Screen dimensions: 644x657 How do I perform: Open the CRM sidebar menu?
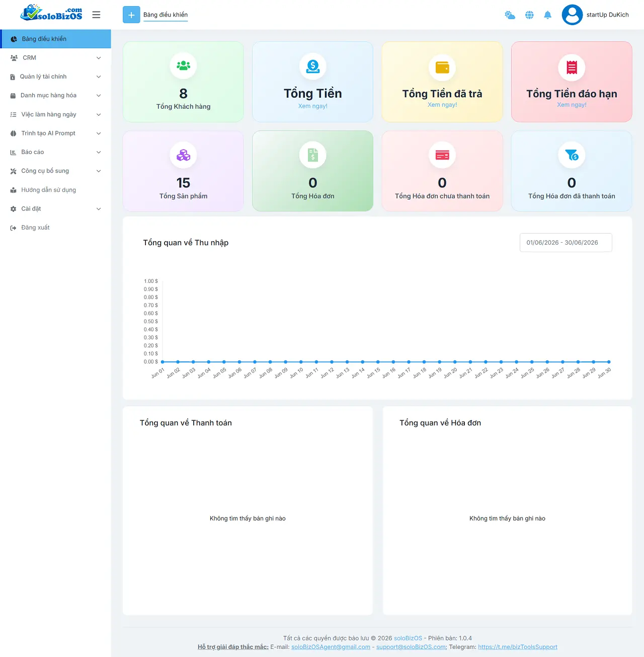(55, 58)
